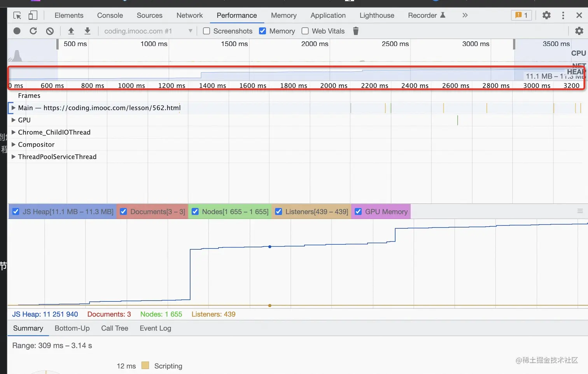This screenshot has width=588, height=374.
Task: Switch to the Network tab
Action: tap(189, 16)
